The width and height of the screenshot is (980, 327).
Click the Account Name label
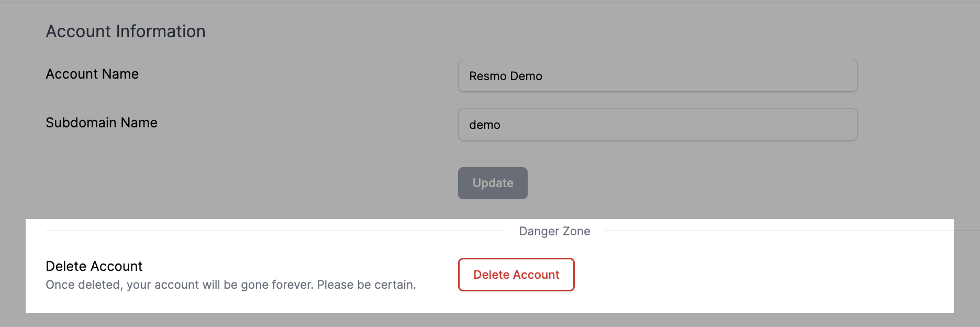pyautogui.click(x=92, y=74)
